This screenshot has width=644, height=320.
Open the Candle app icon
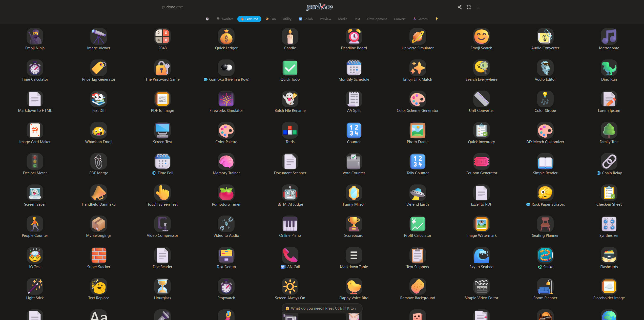[290, 36]
